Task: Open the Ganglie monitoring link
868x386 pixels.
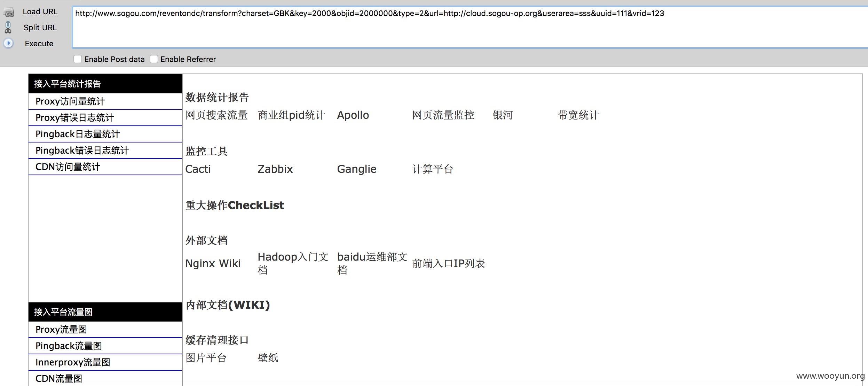Action: pos(357,169)
